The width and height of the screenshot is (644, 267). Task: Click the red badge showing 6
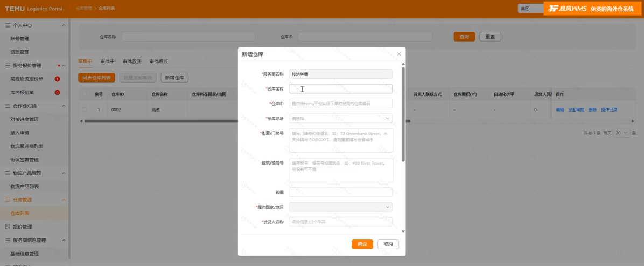point(57,92)
